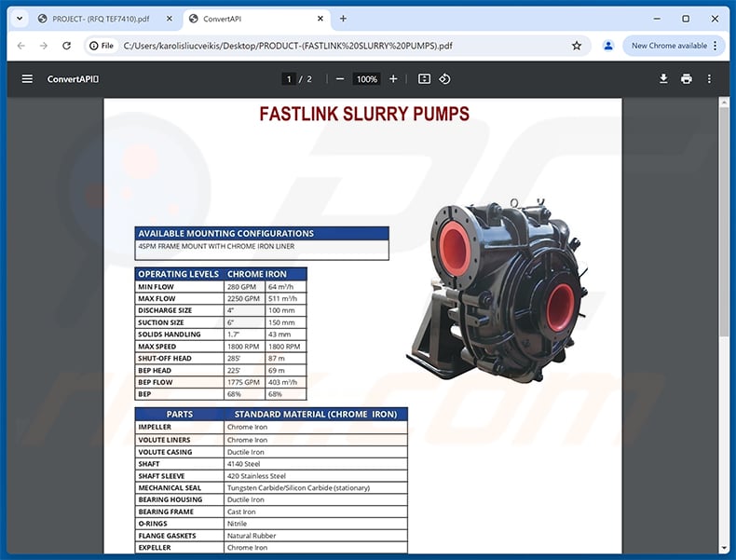
Task: Rotate the PDF counterclockwise
Action: (x=445, y=79)
